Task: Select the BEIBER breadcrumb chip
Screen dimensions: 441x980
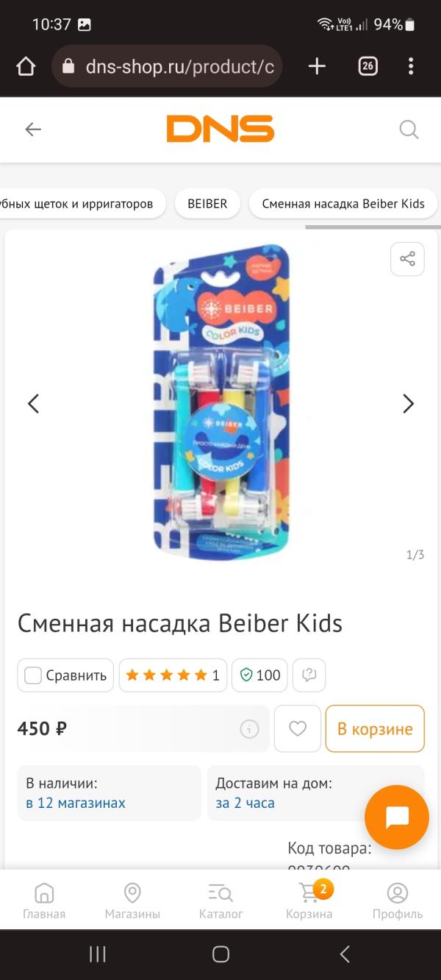Action: click(x=207, y=204)
